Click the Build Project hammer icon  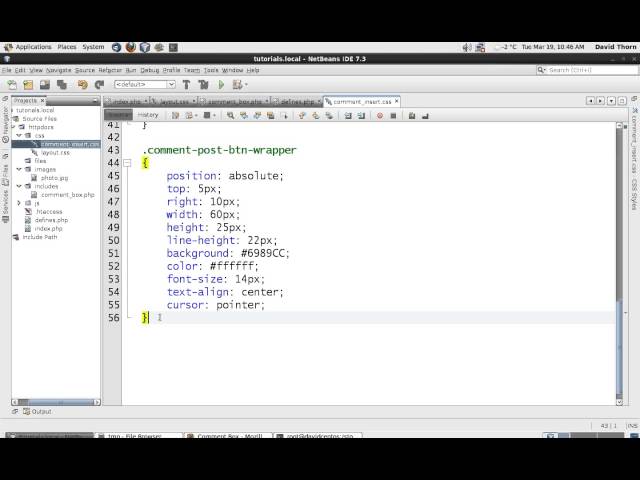(186, 84)
